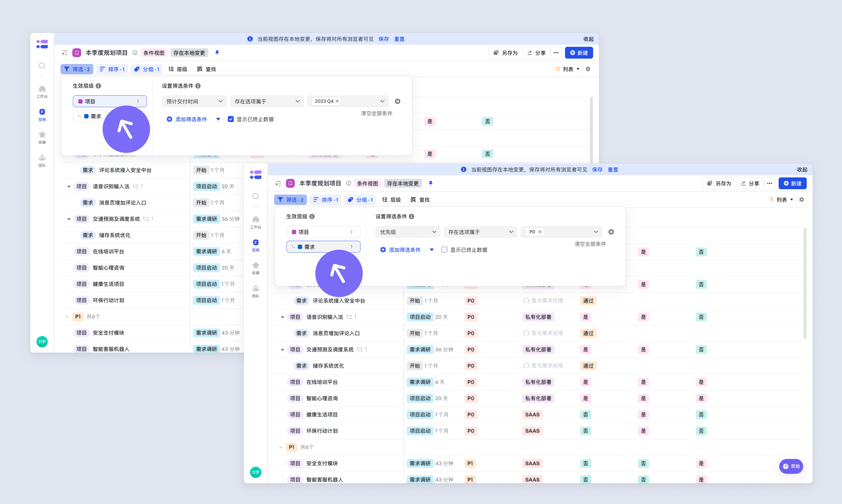Screen dimensions: 842x504
Task: Select the 项目 level in the back window filter
Action: tap(110, 101)
